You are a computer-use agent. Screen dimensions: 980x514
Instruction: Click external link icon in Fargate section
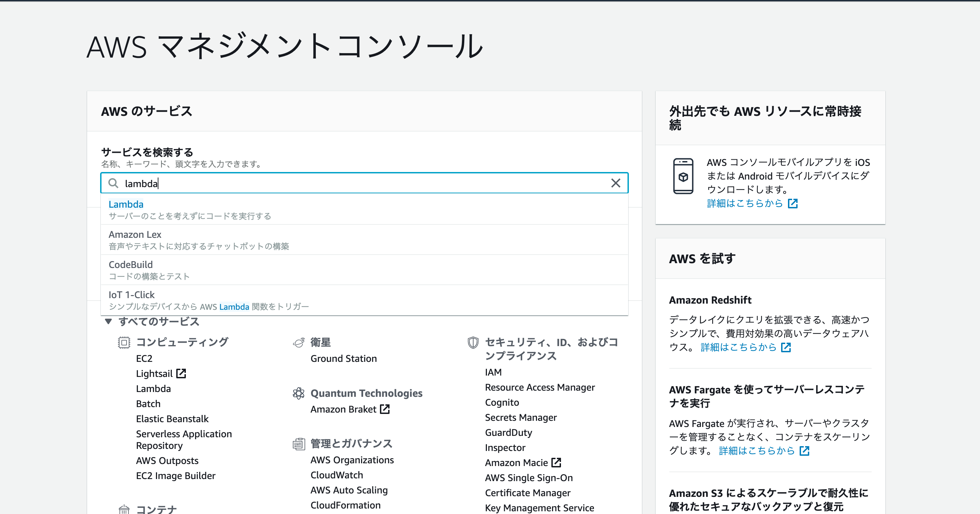pos(804,451)
